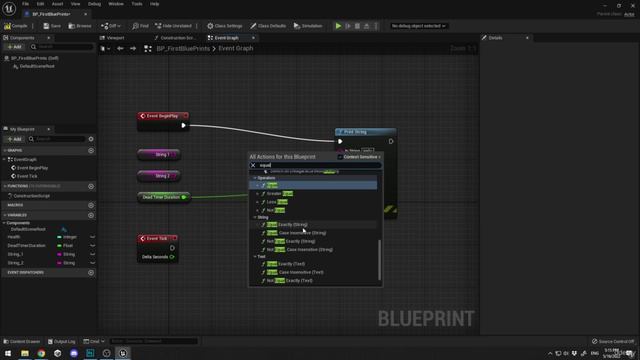Choose Equal Exactly (Text) action
640x360 pixels.
[x=286, y=264]
